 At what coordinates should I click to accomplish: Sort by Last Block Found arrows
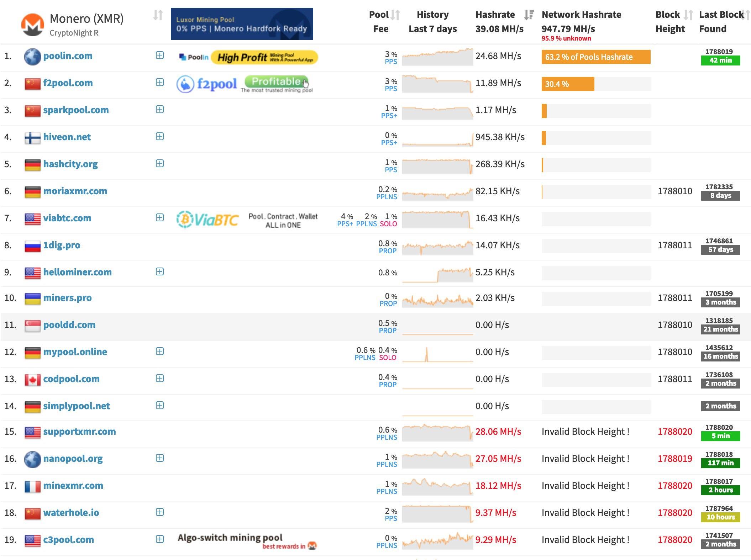point(747,15)
